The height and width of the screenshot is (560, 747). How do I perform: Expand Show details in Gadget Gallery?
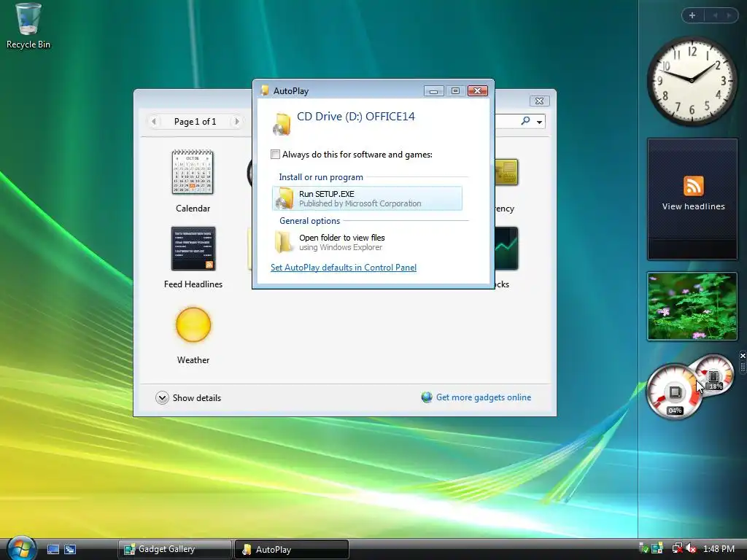[x=188, y=397]
